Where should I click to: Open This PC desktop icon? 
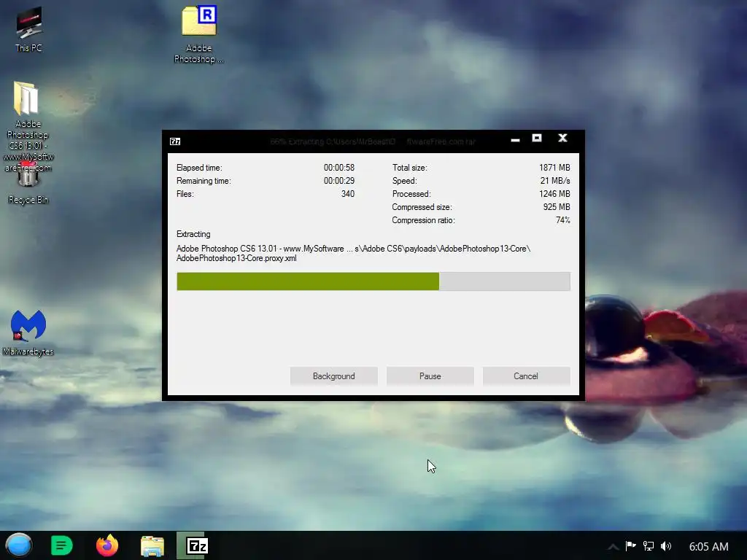tap(28, 28)
